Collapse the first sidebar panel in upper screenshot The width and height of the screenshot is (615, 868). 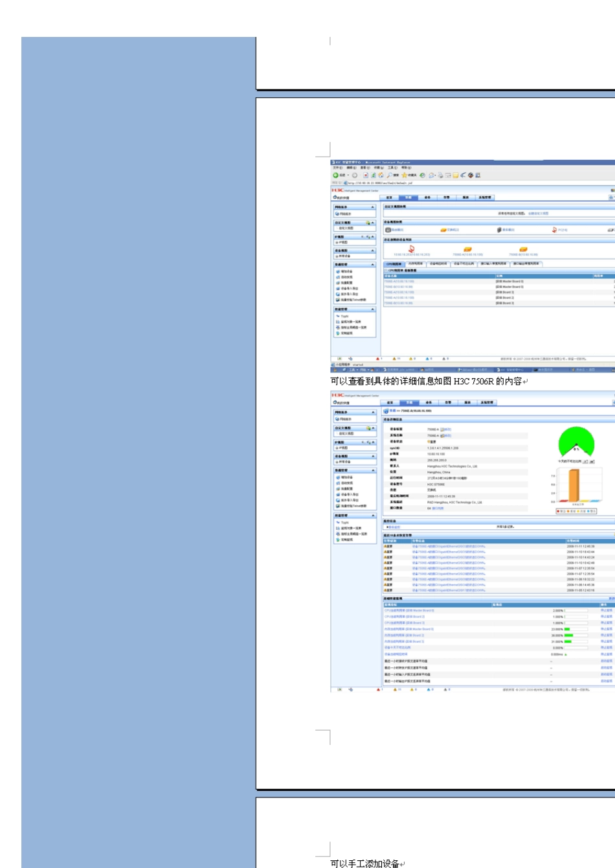point(373,207)
